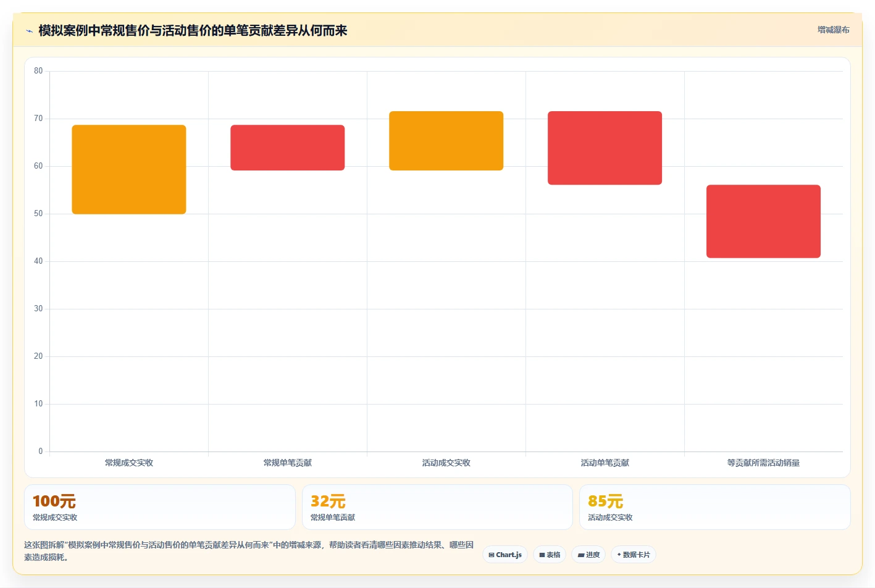The width and height of the screenshot is (875, 588).
Task: Click y-axis value 50
Action: tap(38, 214)
